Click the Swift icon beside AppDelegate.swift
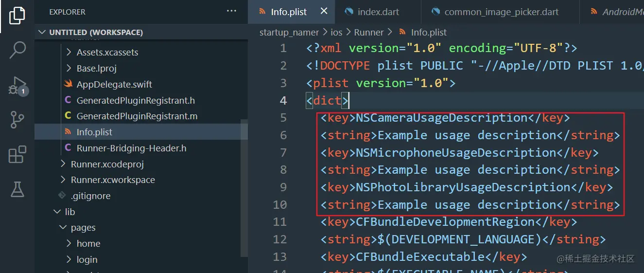 tap(68, 84)
